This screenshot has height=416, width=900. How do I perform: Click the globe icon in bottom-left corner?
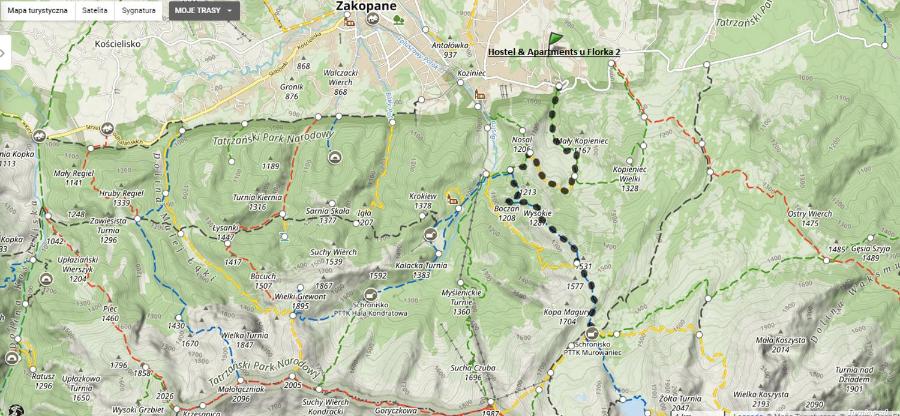tap(16, 410)
